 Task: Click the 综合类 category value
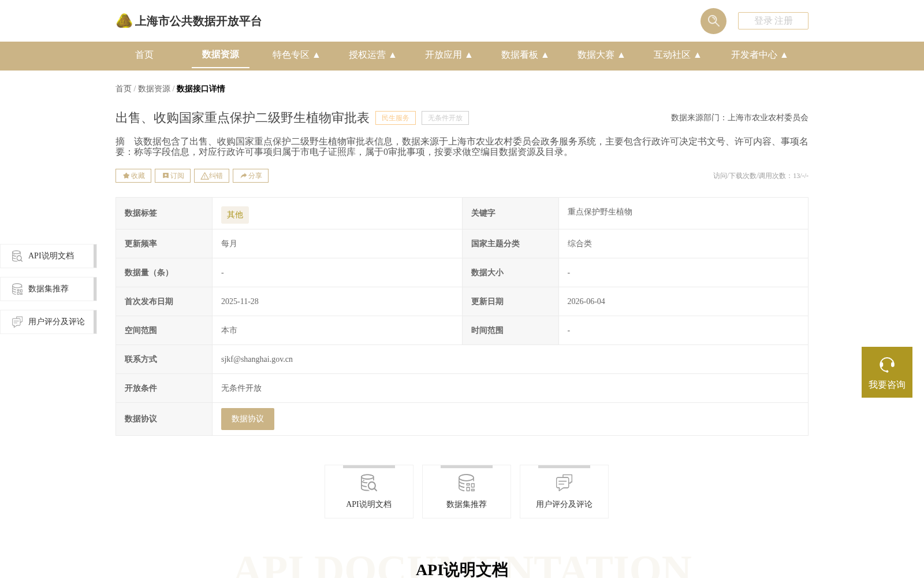click(x=580, y=244)
